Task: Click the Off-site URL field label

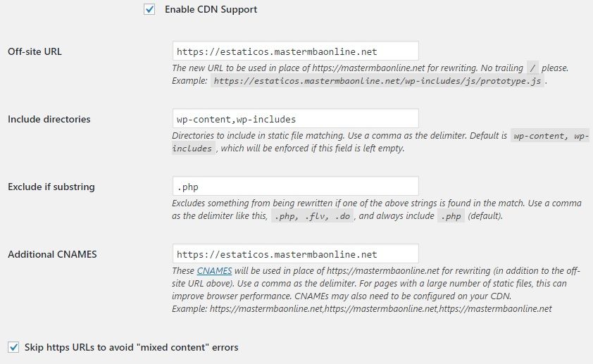Action: 35,51
